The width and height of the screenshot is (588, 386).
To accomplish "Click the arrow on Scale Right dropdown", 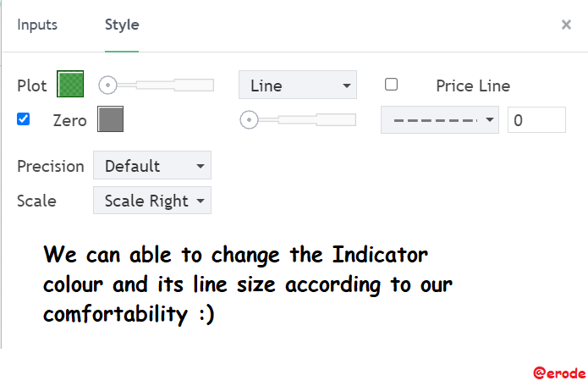I will point(201,201).
